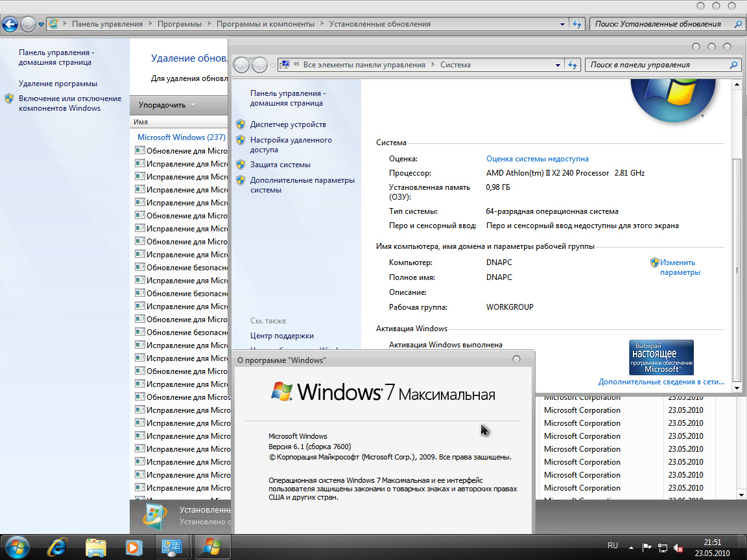747x560 pixels.
Task: Refresh the System control panel window
Action: point(573,65)
